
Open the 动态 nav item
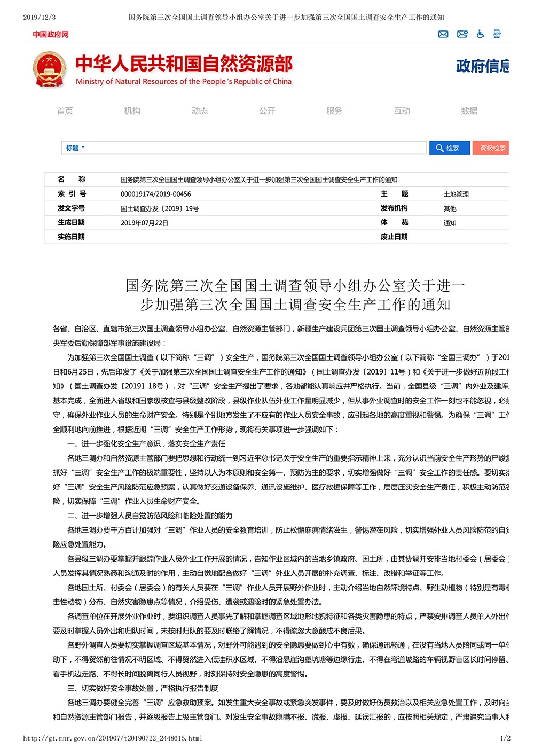coord(200,111)
